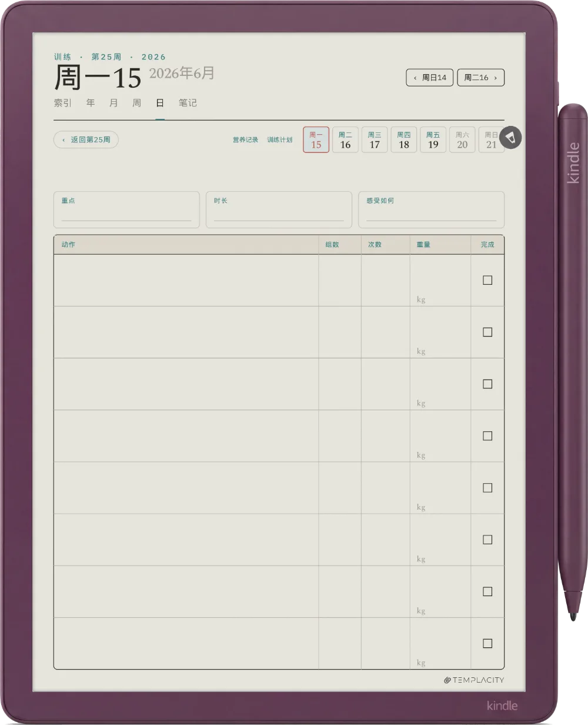The width and height of the screenshot is (588, 725).
Task: Click the 2026 breadcrumb link
Action: pyautogui.click(x=153, y=57)
